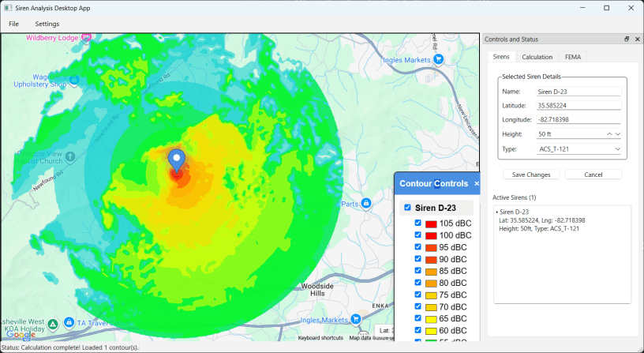
Task: Disable the 70 dBC contour checkbox
Action: click(417, 306)
